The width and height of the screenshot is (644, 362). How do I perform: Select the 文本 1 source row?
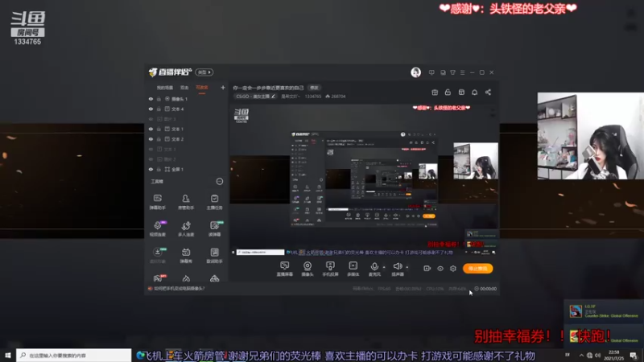pyautogui.click(x=187, y=129)
